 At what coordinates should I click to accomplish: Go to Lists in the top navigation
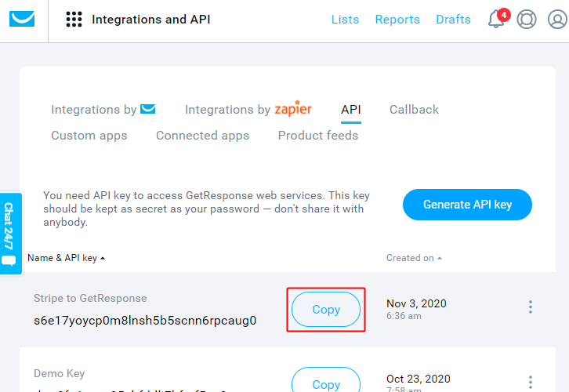[x=345, y=20]
